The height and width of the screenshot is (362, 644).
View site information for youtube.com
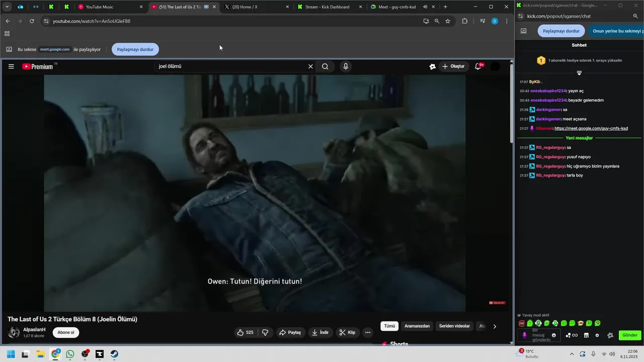click(46, 21)
